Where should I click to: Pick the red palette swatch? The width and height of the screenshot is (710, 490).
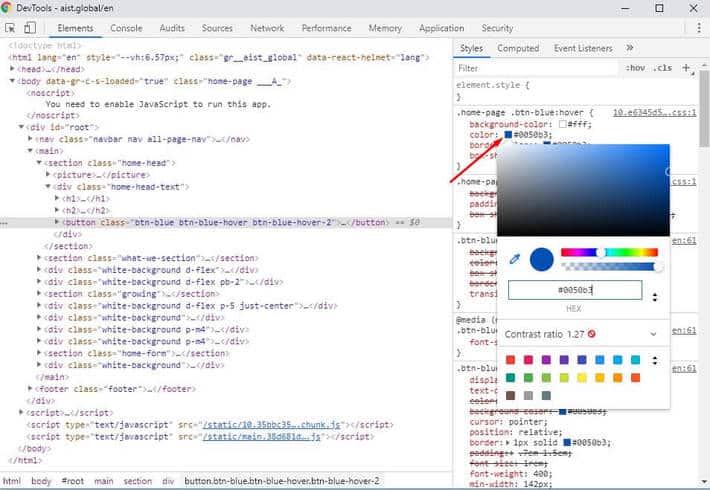click(x=510, y=360)
